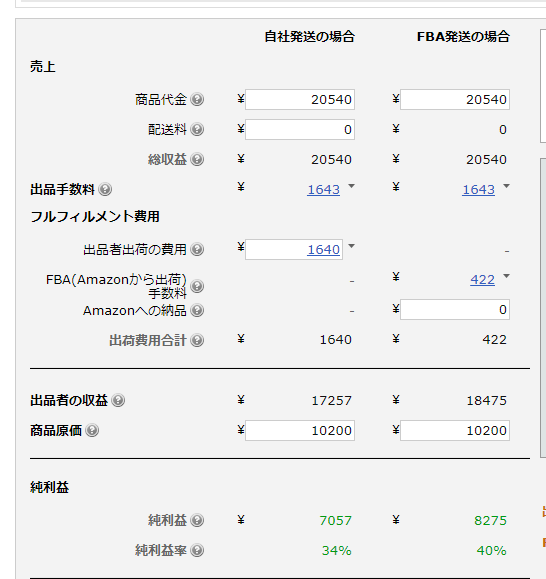Viewport: 546px width, 579px height.
Task: Expand the FBA手数料 422 dropdown arrow
Action: (x=507, y=276)
